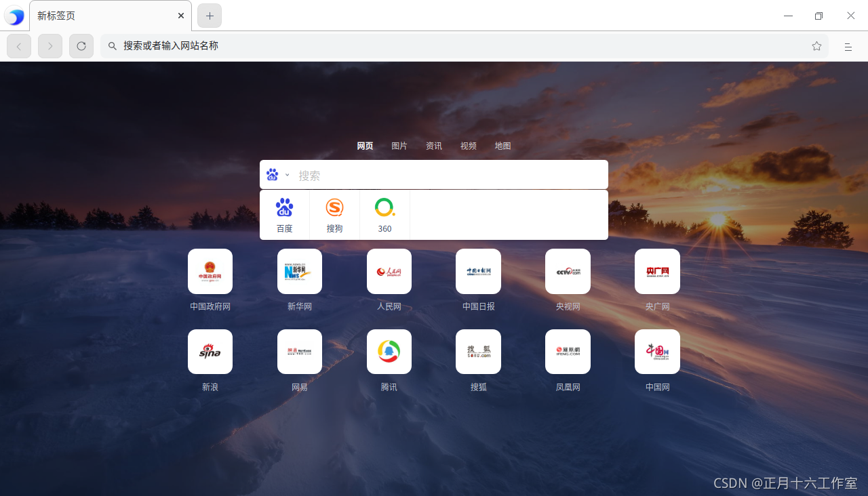868x496 pixels.
Task: Click the browser logo icon in the title bar
Action: point(14,16)
